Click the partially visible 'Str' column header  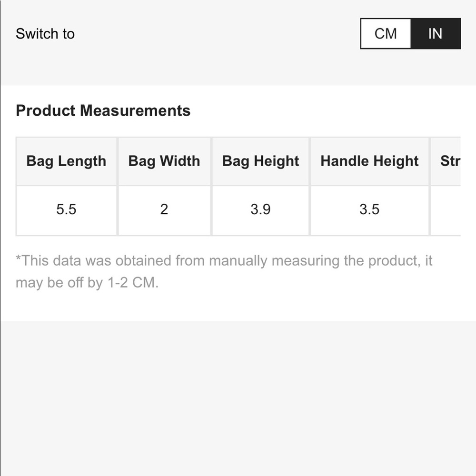pyautogui.click(x=450, y=161)
